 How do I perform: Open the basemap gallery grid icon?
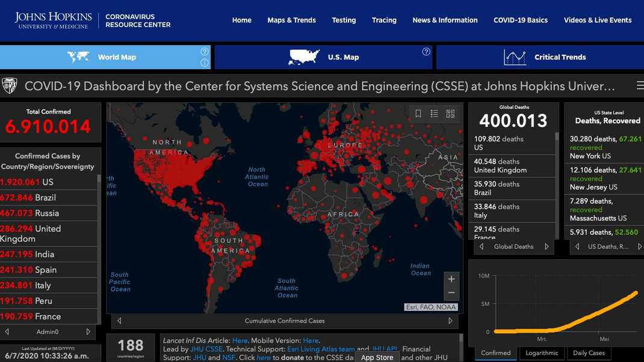450,114
